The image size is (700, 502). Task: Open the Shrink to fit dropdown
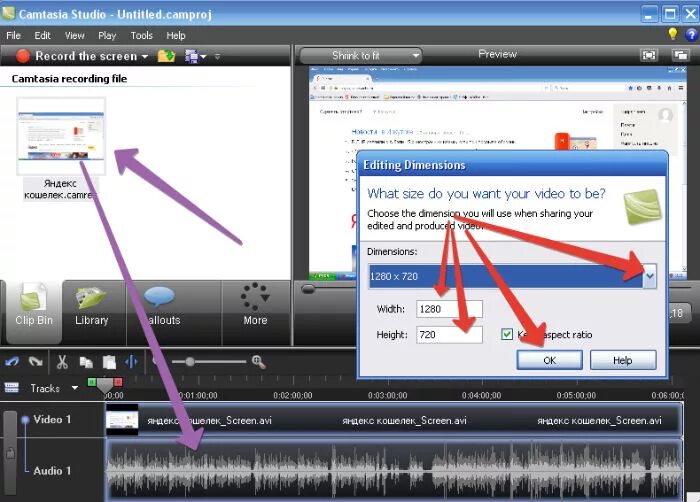coord(361,56)
